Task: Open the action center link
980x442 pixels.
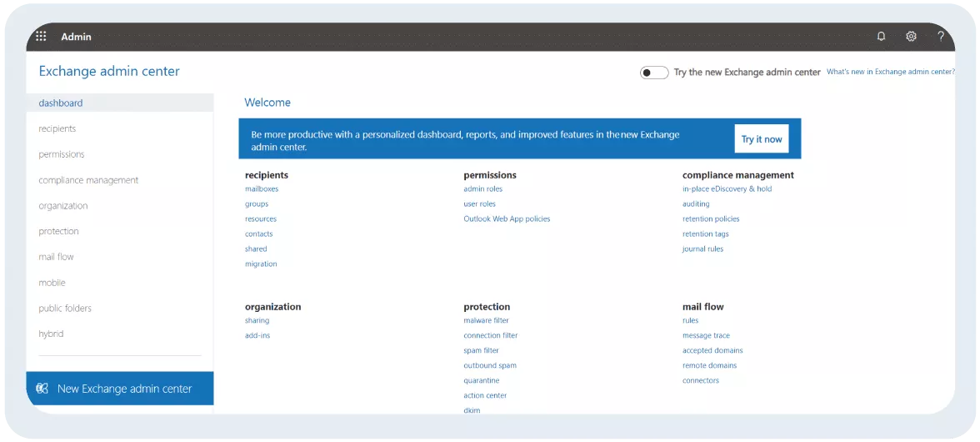Action: click(x=485, y=396)
